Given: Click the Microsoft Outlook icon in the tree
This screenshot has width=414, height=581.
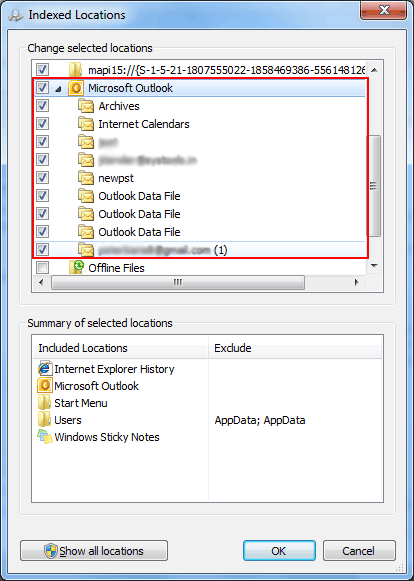Looking at the screenshot, I should coord(76,88).
